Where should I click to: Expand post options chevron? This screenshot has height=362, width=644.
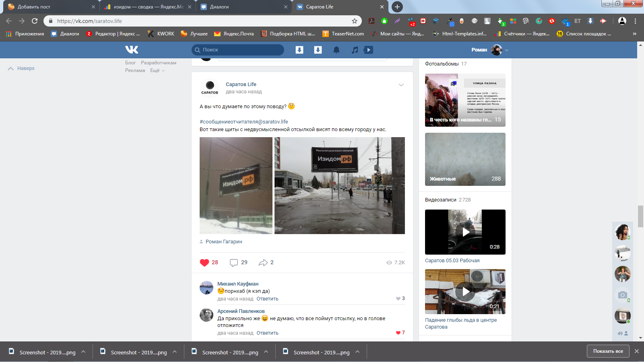[x=401, y=85]
